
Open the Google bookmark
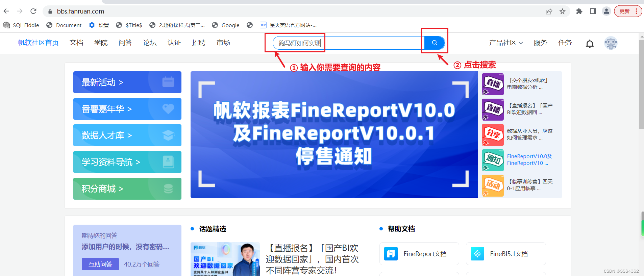pos(226,25)
